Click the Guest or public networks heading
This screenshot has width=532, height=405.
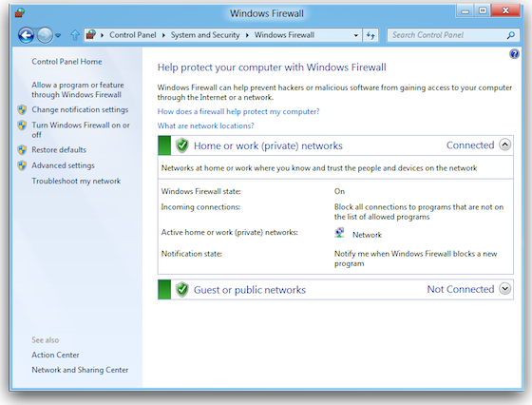coord(250,290)
